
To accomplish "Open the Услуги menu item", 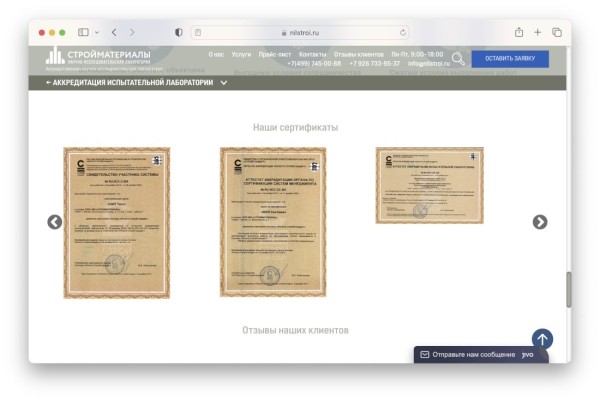I will 241,54.
